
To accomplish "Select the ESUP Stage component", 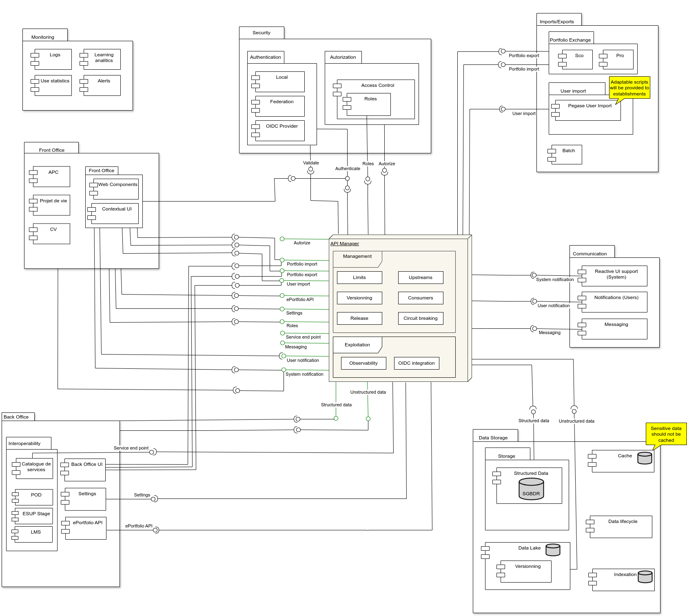I will pos(32,516).
